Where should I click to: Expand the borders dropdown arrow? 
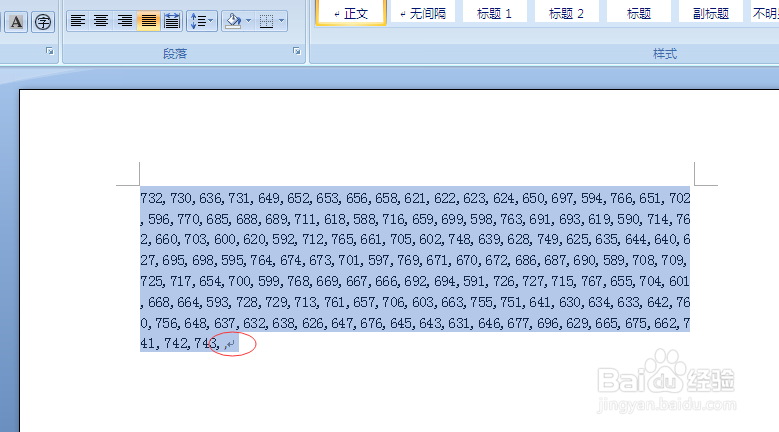pyautogui.click(x=282, y=21)
